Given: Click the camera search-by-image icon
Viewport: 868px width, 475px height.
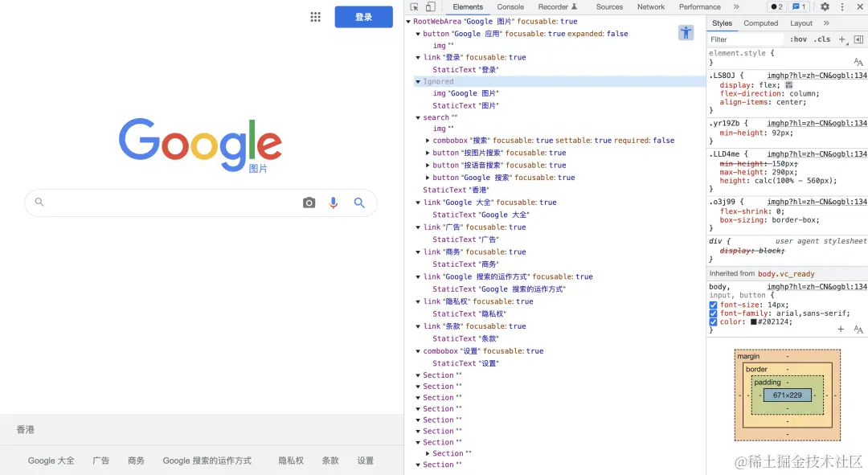Looking at the screenshot, I should click(309, 203).
